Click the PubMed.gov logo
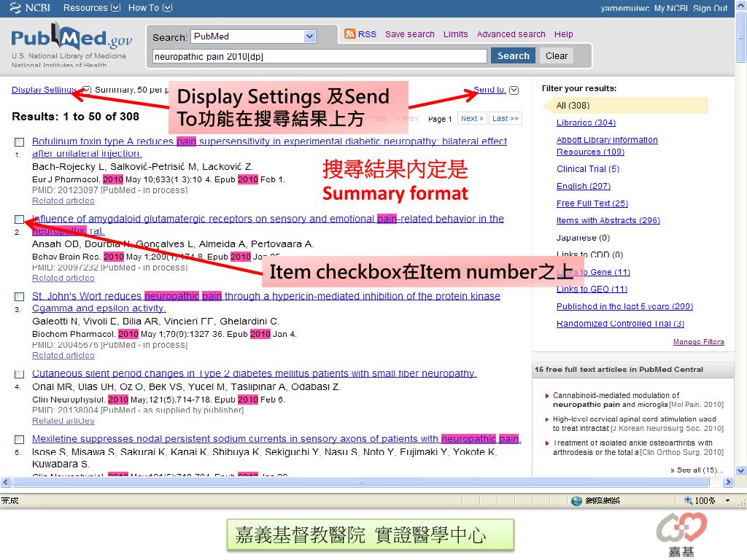Viewport: 747px width, 560px height. click(71, 37)
